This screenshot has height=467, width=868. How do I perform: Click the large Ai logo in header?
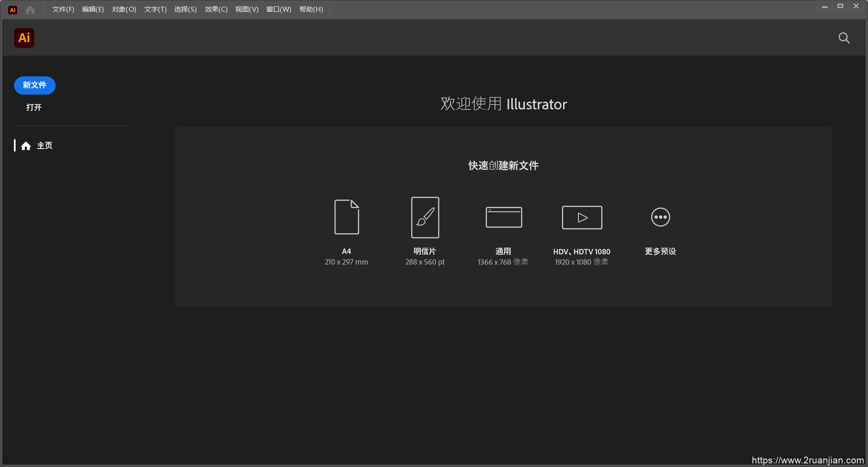pyautogui.click(x=24, y=38)
